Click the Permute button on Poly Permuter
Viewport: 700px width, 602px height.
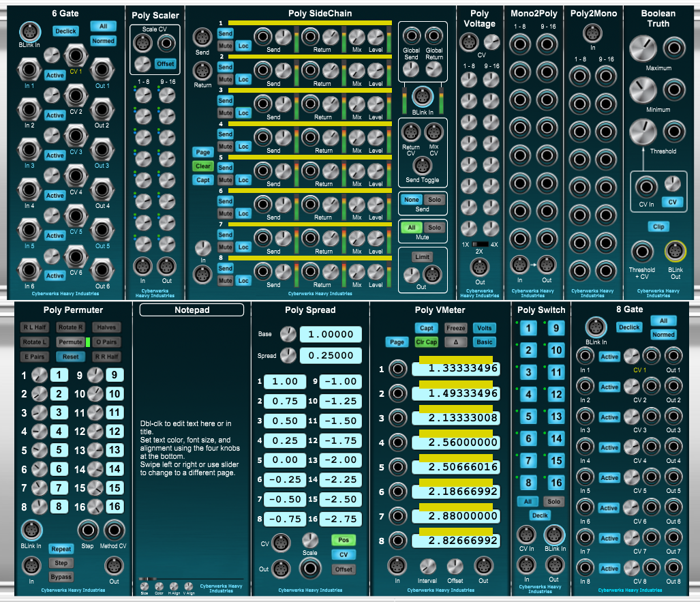(70, 342)
